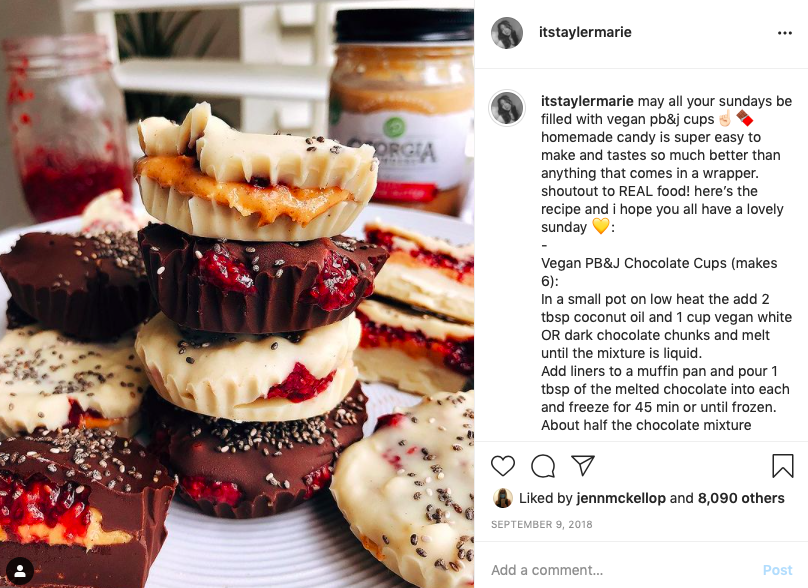Viewport: 808px width, 588px height.
Task: Open itstaylermarie username in caption
Action: [x=587, y=101]
